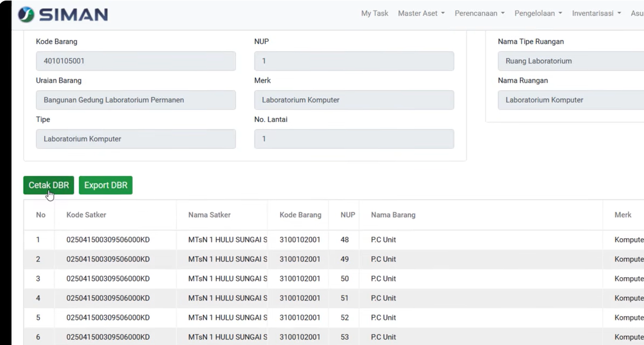Click the top NUP input field
The width and height of the screenshot is (644, 345).
pyautogui.click(x=354, y=61)
